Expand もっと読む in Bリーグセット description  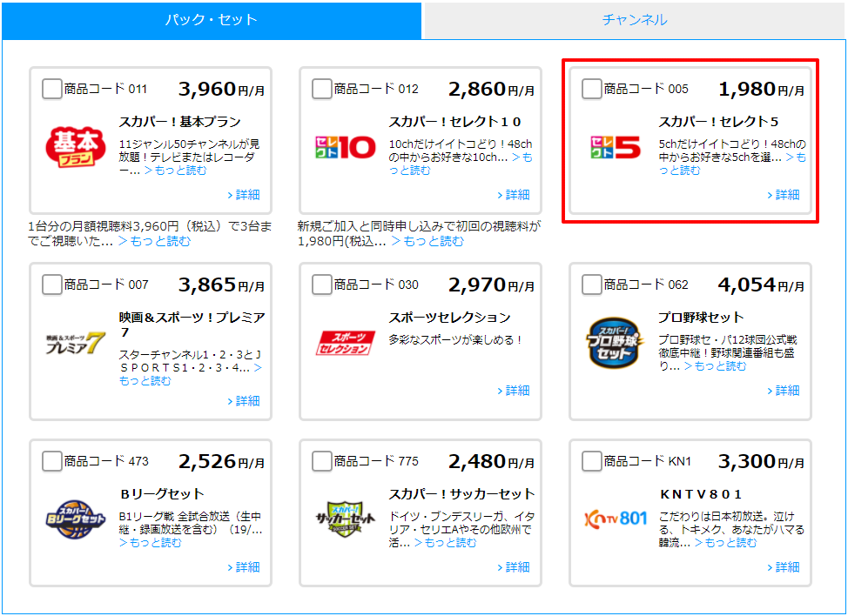coord(151,543)
